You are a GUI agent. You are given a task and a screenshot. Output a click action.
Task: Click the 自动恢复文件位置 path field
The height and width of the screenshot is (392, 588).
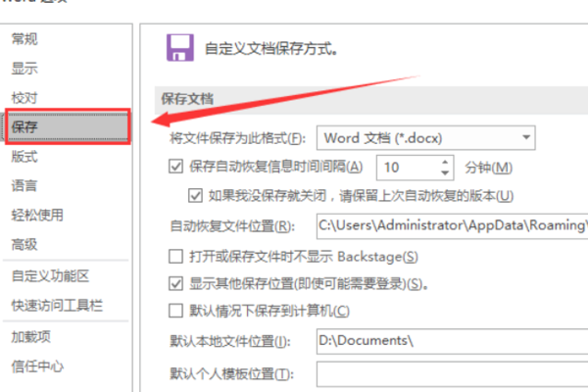point(452,225)
